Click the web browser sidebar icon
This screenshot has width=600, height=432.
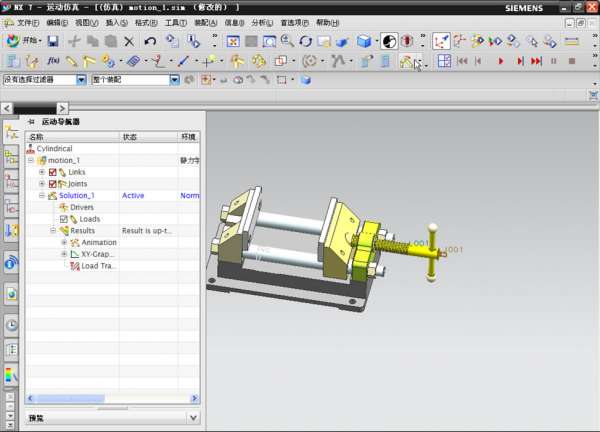11,294
